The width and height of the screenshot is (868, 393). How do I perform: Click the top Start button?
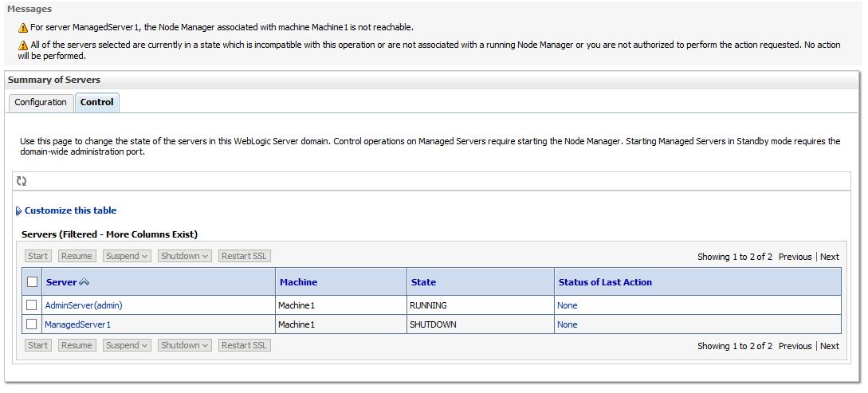pyautogui.click(x=38, y=256)
